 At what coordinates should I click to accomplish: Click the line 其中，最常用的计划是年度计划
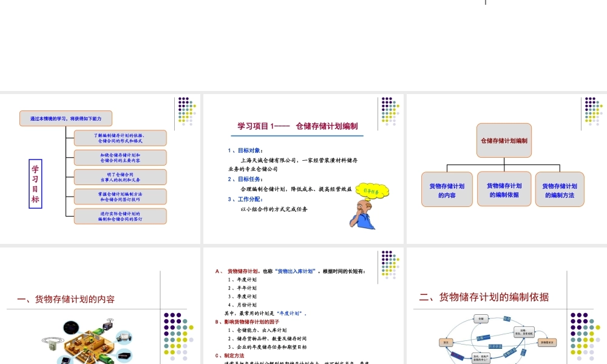pos(266,313)
